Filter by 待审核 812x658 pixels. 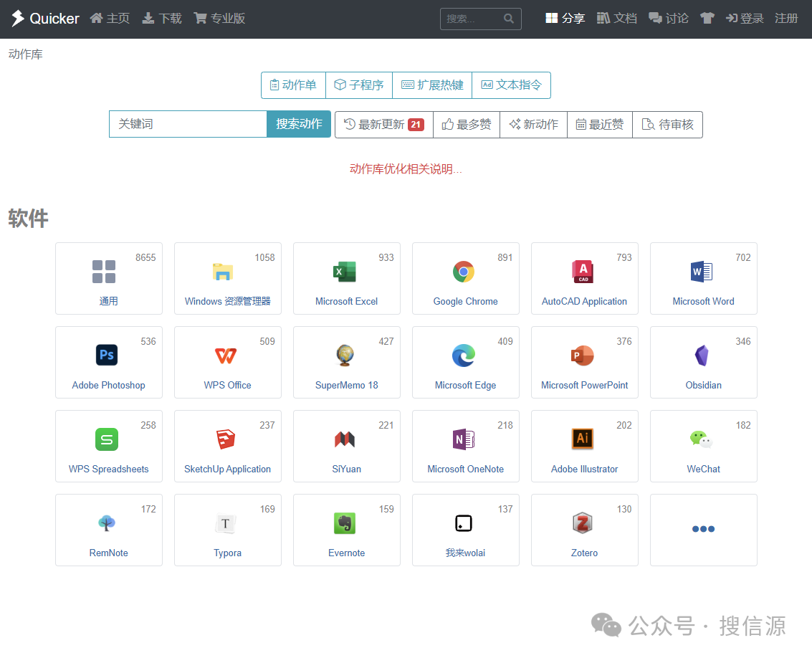click(x=667, y=124)
